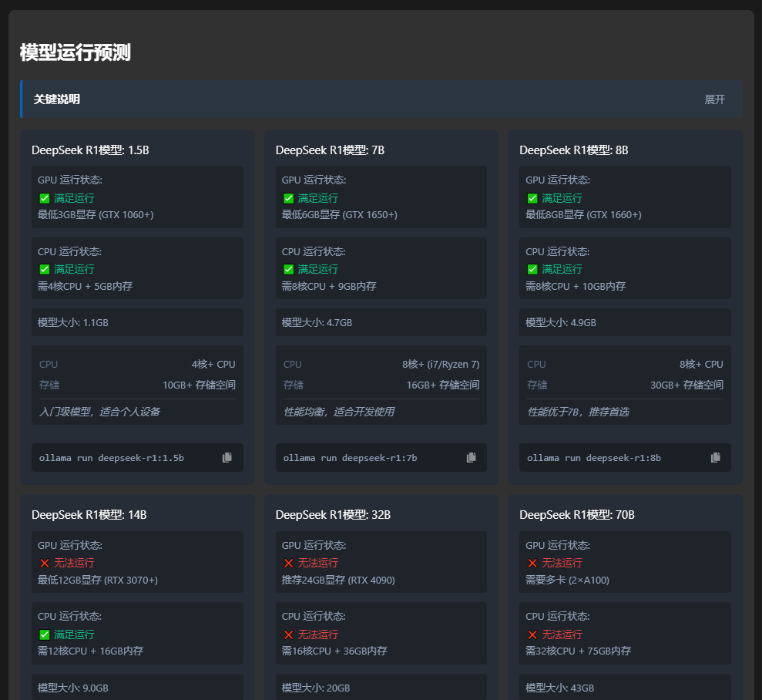
Task: Click '最低6GB显存 (GTX 1650+)' text
Action: click(x=340, y=215)
